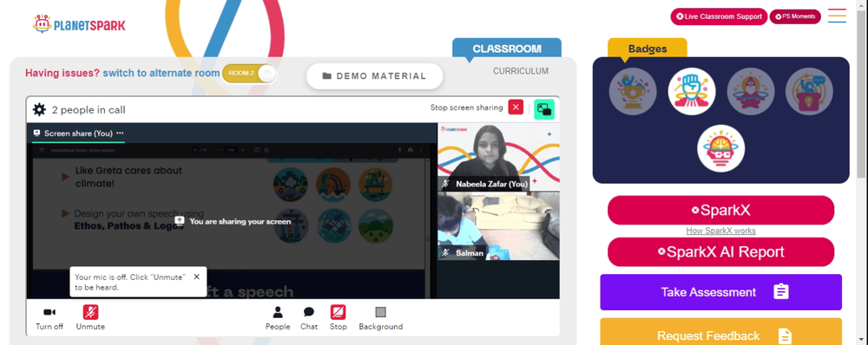Select the brain with glasses badge

pyautogui.click(x=720, y=148)
